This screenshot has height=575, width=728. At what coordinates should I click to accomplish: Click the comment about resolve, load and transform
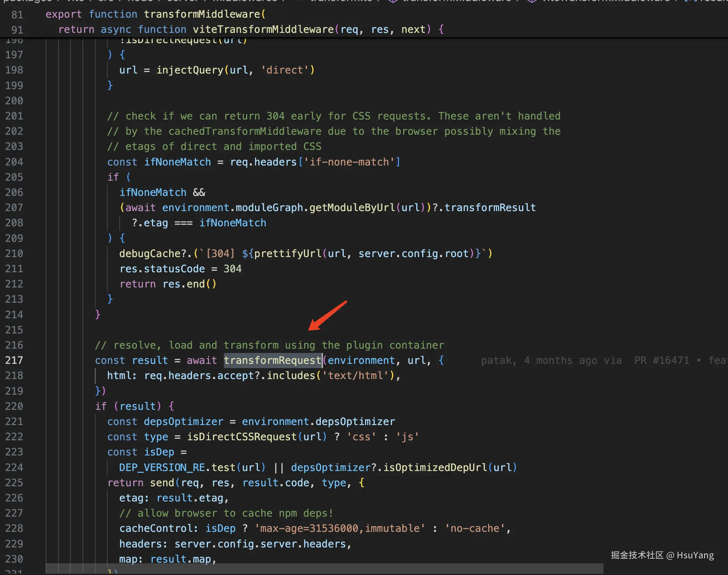pos(269,345)
